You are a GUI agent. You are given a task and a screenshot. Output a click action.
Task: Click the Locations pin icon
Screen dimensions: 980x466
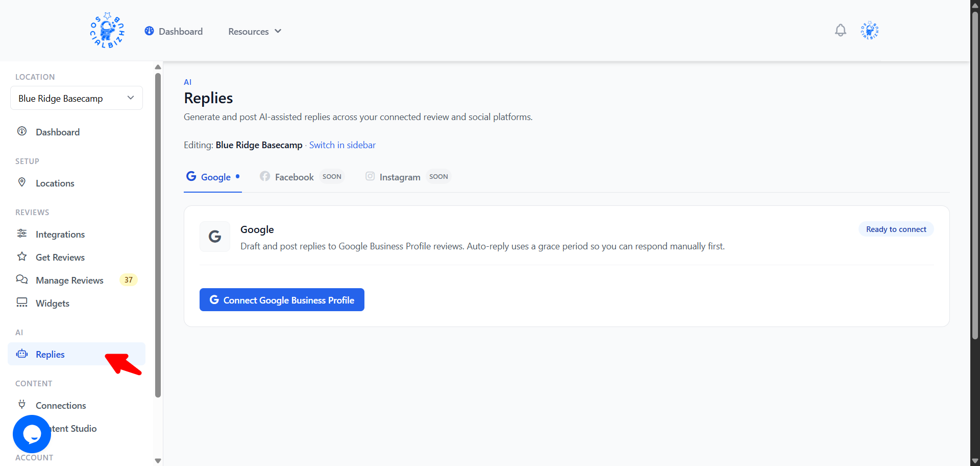click(x=22, y=182)
